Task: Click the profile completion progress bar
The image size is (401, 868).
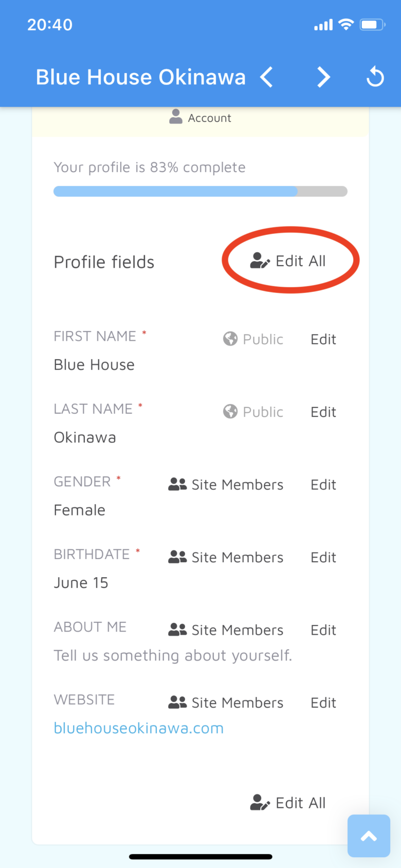Action: pos(200,191)
